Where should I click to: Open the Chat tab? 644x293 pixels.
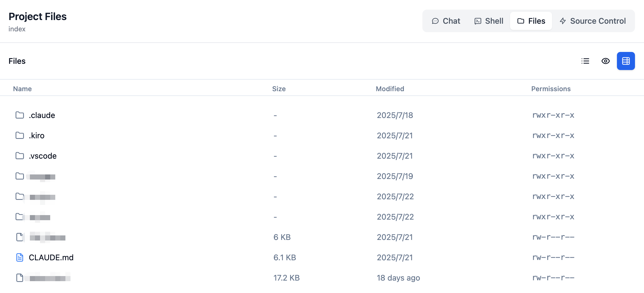pyautogui.click(x=446, y=21)
